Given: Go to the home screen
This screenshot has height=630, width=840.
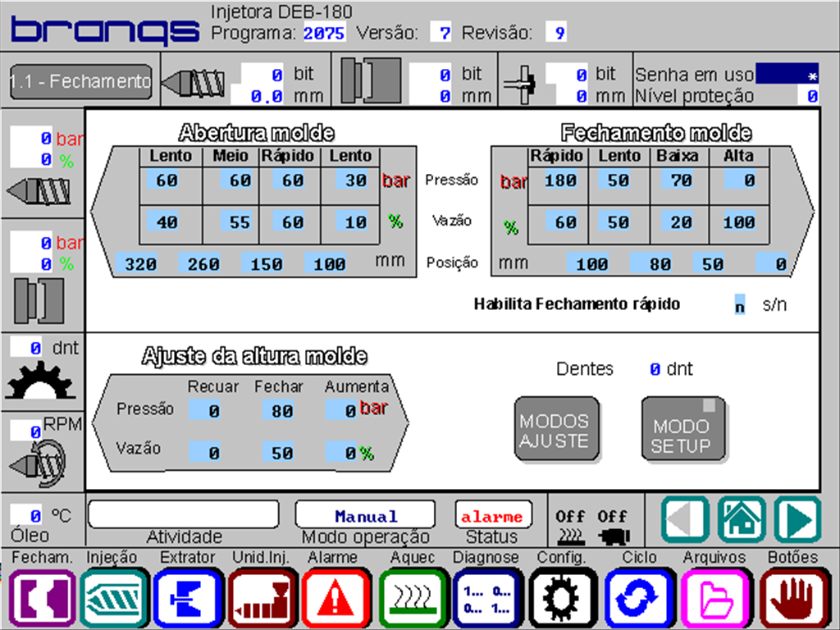Looking at the screenshot, I should (x=741, y=520).
